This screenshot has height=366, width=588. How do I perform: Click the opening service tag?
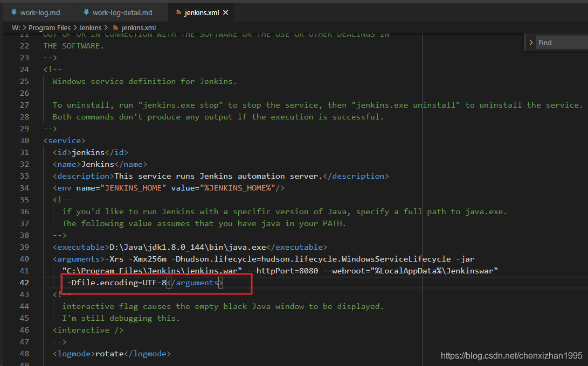point(65,140)
